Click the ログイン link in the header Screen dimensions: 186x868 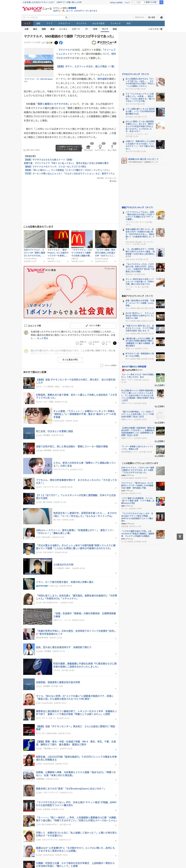57,11
